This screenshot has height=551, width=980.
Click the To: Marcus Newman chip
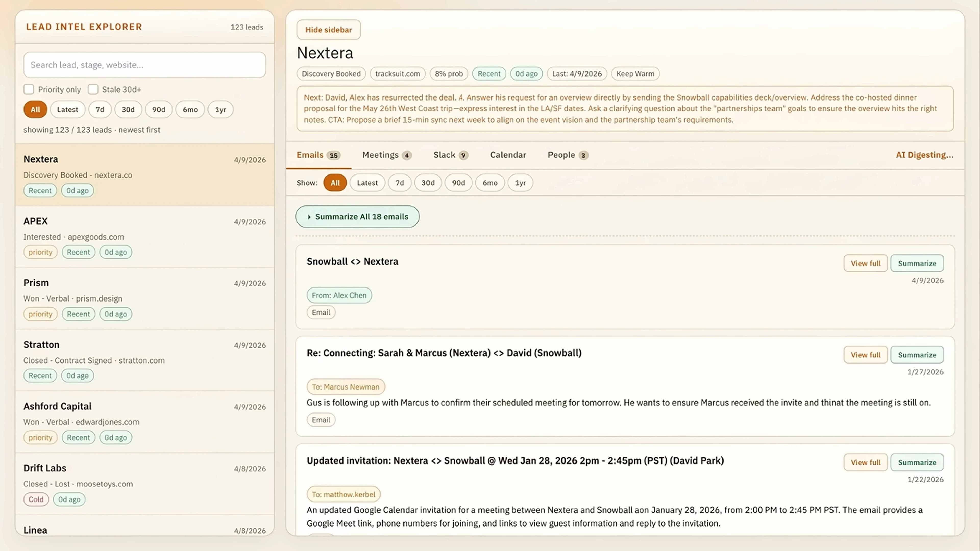tap(346, 387)
